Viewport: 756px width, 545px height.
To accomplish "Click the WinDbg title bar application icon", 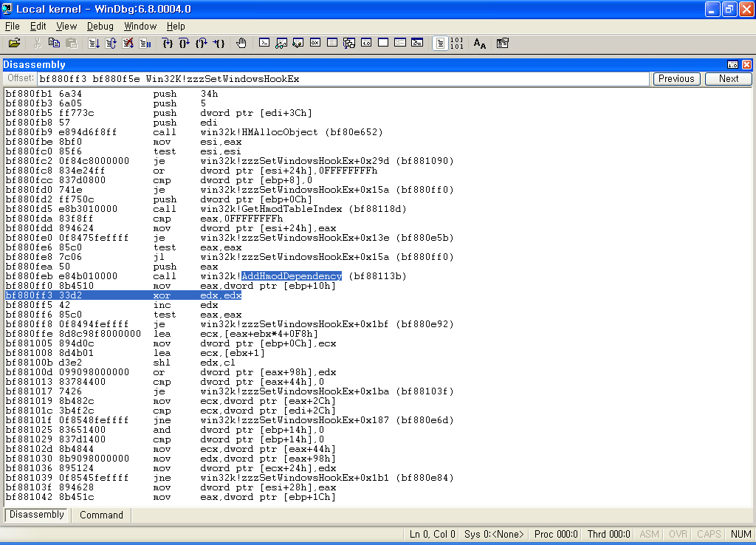I will tap(7, 9).
